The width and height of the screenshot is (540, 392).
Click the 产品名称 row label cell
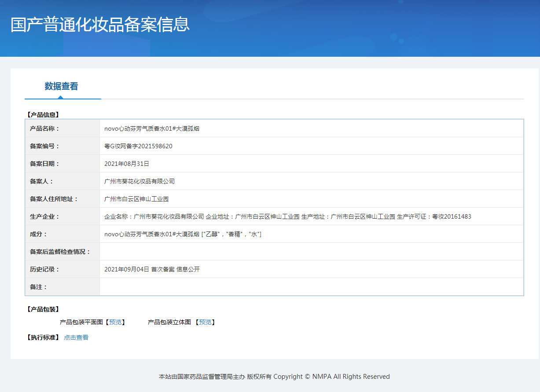click(x=62, y=128)
